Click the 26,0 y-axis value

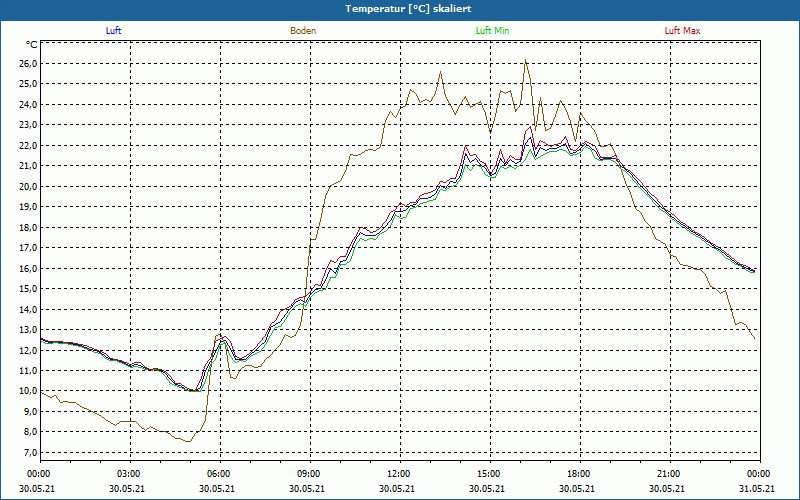point(29,64)
